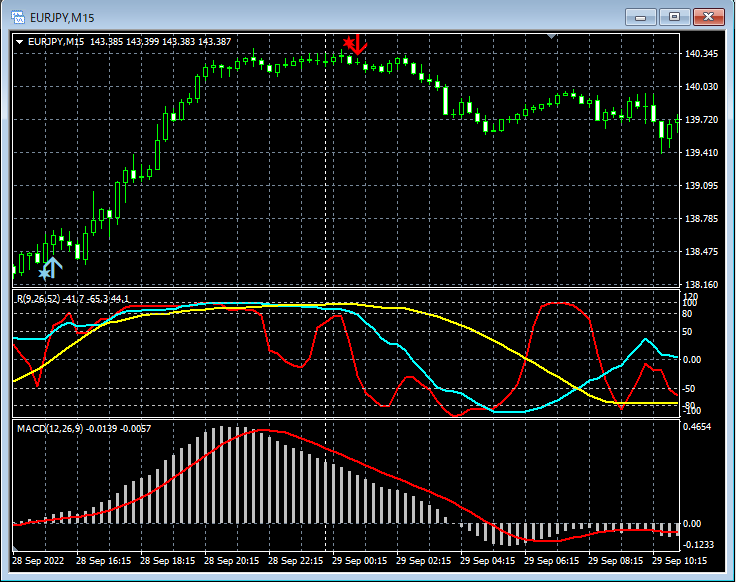Screen dimensions: 737x582
Task: Click the chart scroll corner marker at bottom left
Action: click(x=15, y=548)
